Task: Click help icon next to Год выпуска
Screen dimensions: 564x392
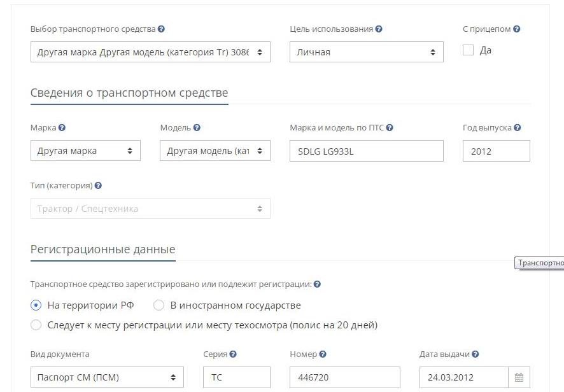Action: pos(518,128)
